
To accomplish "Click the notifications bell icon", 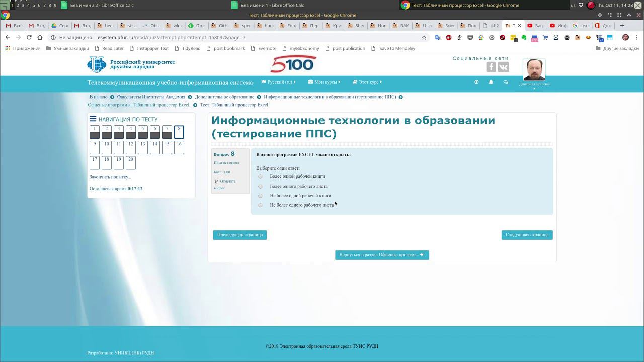I will pyautogui.click(x=491, y=82).
